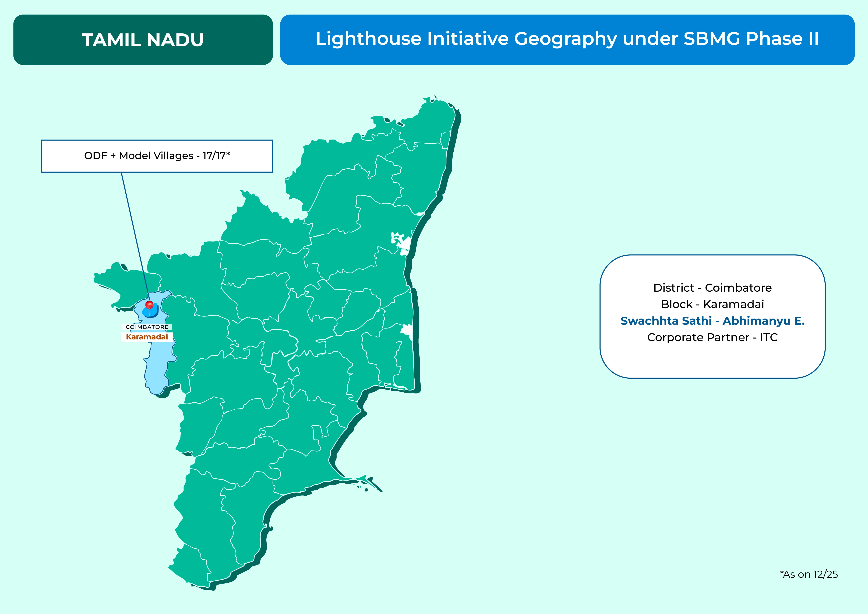
Task: Click the Swachhta Sathi - Abhimanyu E. text
Action: tap(712, 321)
